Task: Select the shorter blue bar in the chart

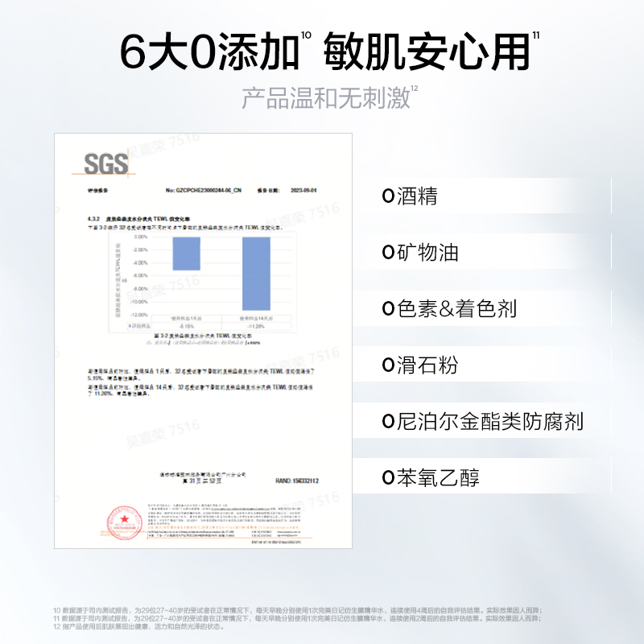Action: pyautogui.click(x=187, y=254)
